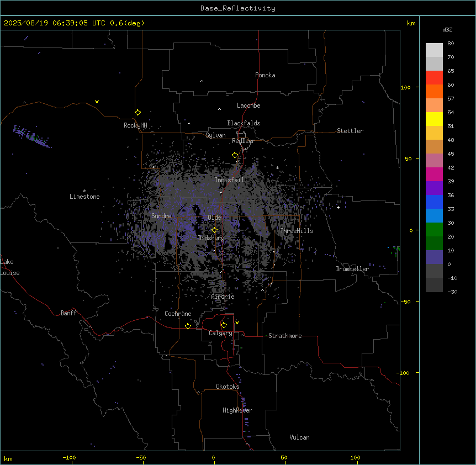Select the dBZ legend heading

447,30
